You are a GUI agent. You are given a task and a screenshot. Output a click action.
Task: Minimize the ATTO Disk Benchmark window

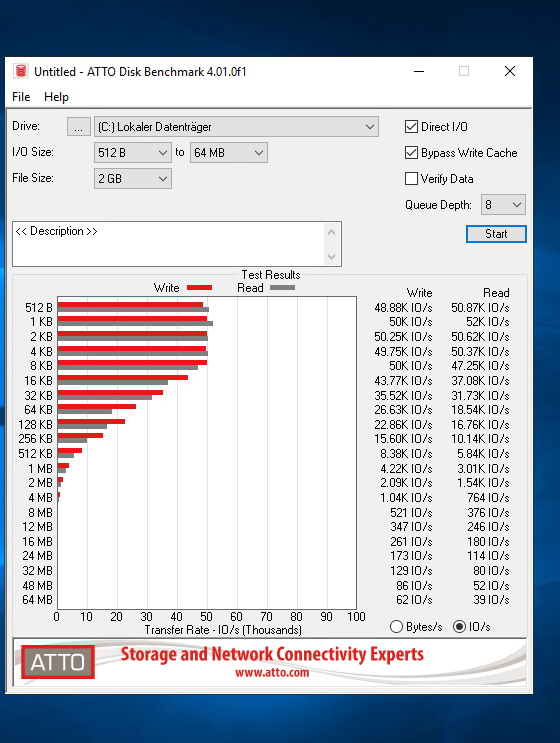pyautogui.click(x=419, y=71)
